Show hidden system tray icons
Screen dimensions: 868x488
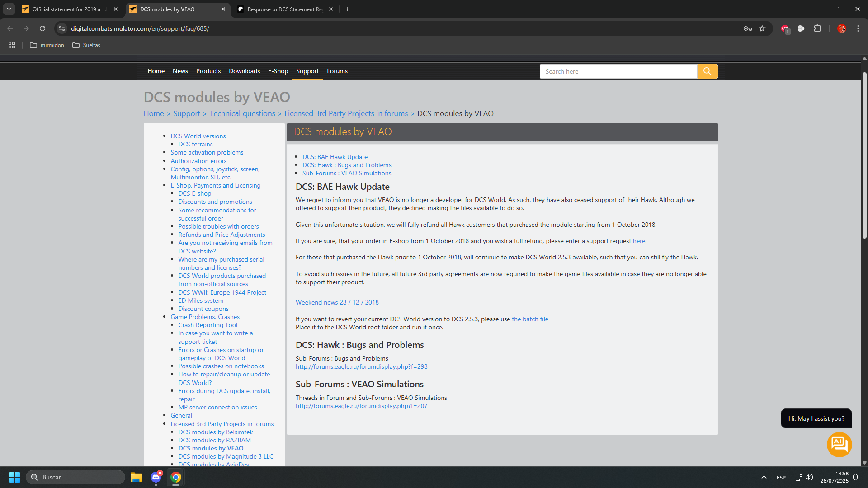[x=764, y=477]
